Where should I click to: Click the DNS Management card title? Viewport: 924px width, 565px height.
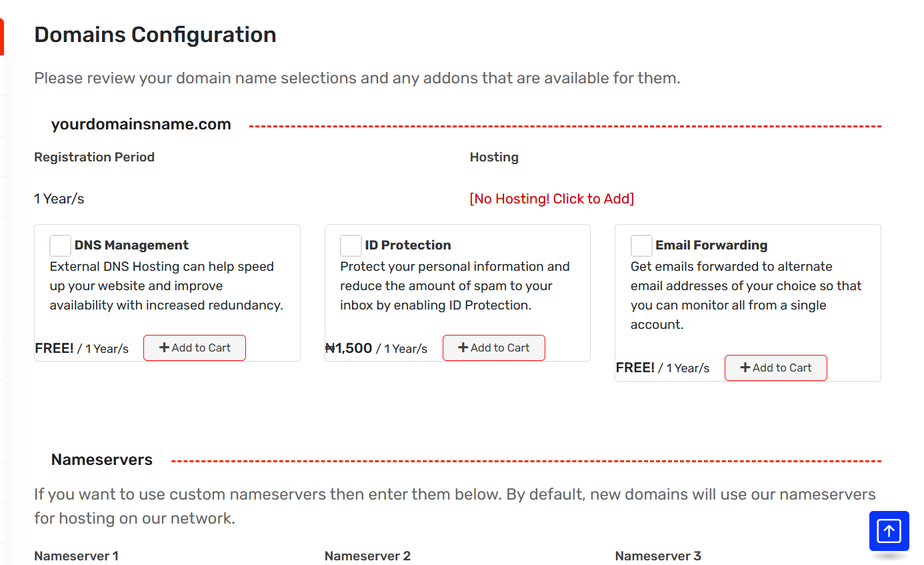[131, 245]
